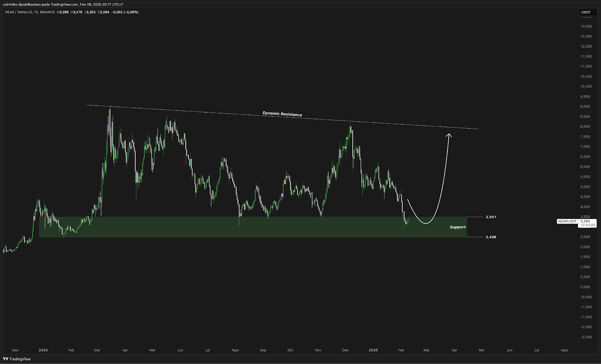Select the Support zone text label

458,227
